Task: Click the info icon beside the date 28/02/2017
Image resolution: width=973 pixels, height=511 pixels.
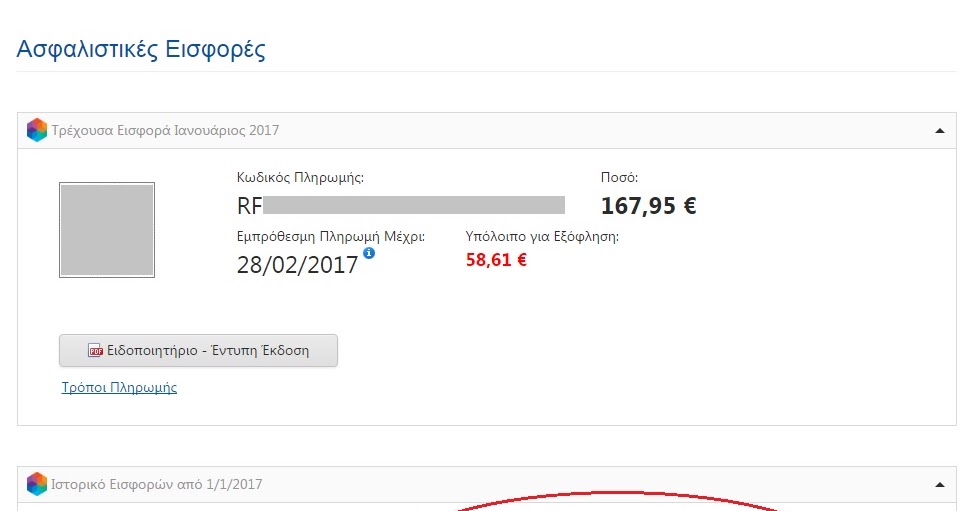Action: click(x=369, y=253)
